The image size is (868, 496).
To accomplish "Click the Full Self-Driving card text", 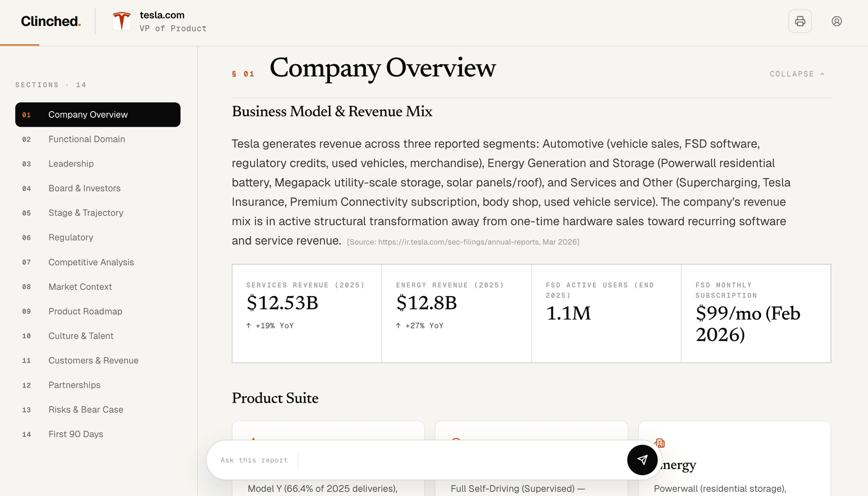I will pos(518,489).
